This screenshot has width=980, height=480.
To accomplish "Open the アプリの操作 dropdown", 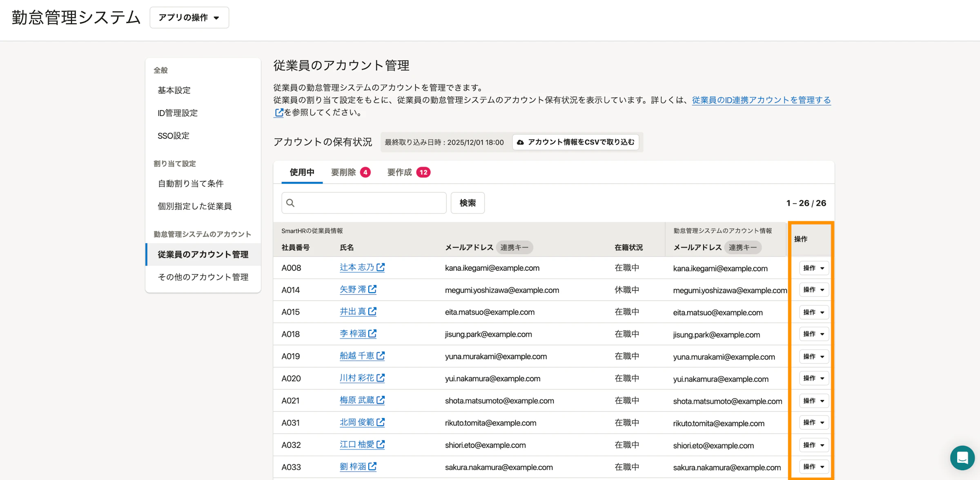I will point(189,18).
